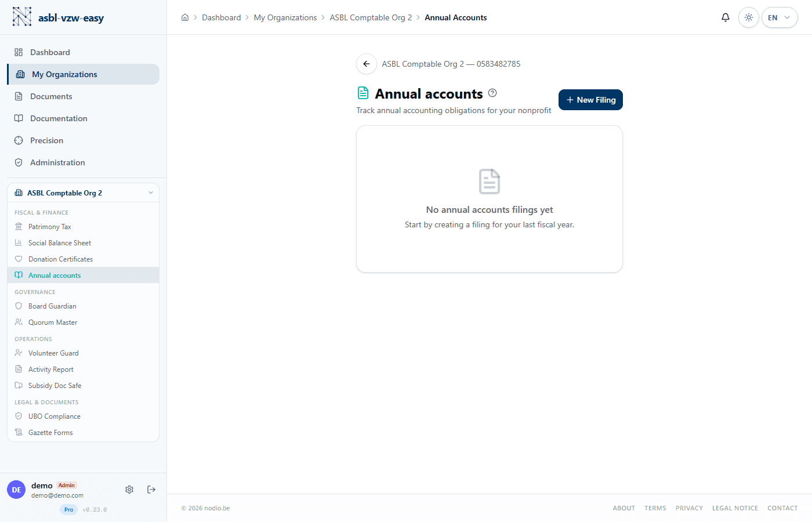Image resolution: width=812 pixels, height=522 pixels.
Task: Open Precision sidebar item
Action: (x=84, y=140)
